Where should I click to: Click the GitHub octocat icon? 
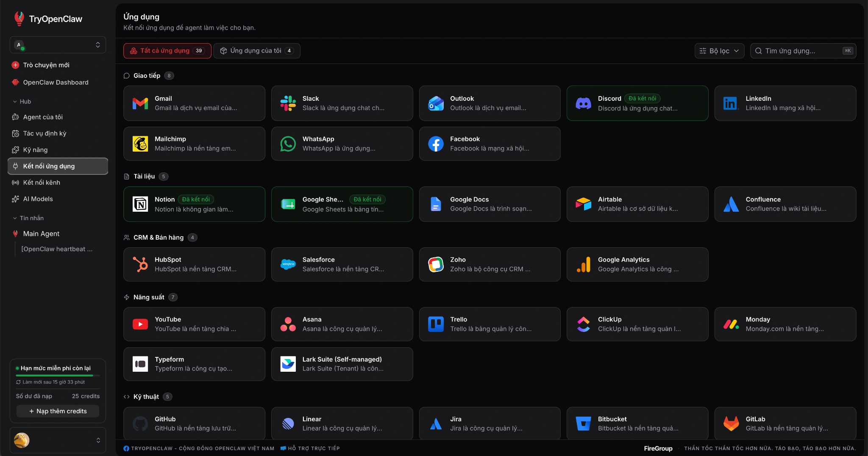140,423
